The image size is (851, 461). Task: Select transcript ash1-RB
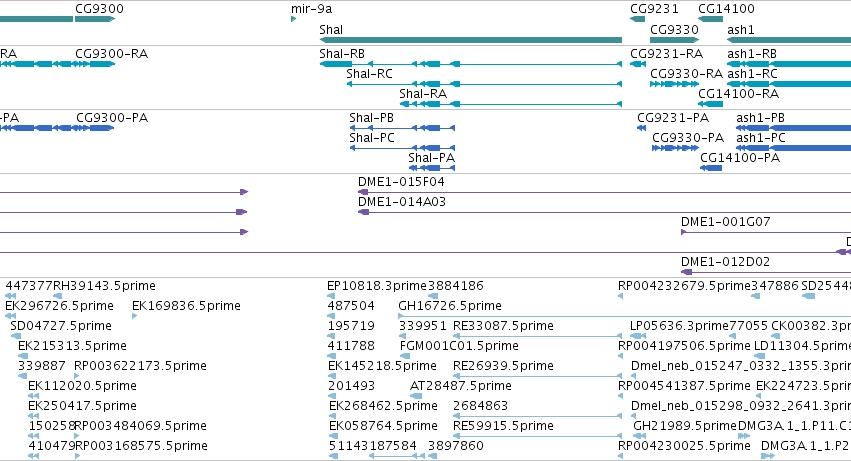pos(789,64)
